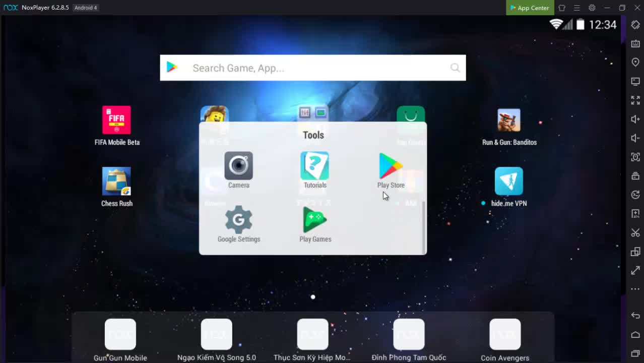Take a screenshot with sidebar icon

635,157
